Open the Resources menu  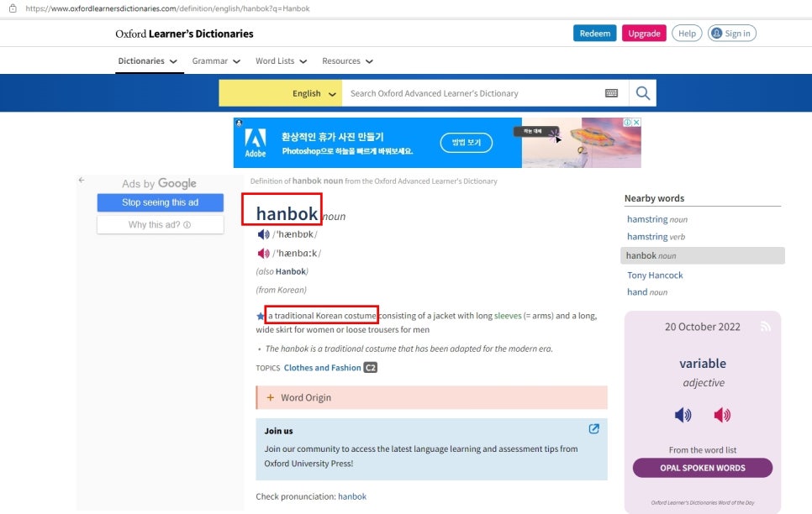click(347, 61)
